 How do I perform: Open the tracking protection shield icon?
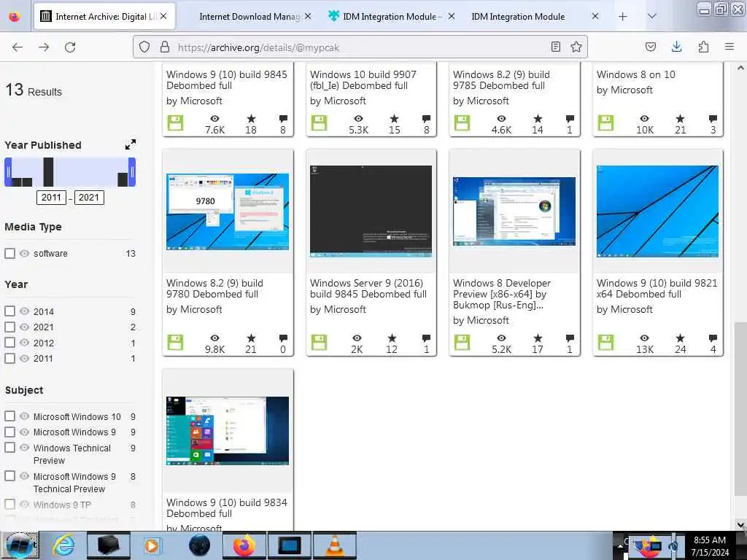click(x=144, y=47)
